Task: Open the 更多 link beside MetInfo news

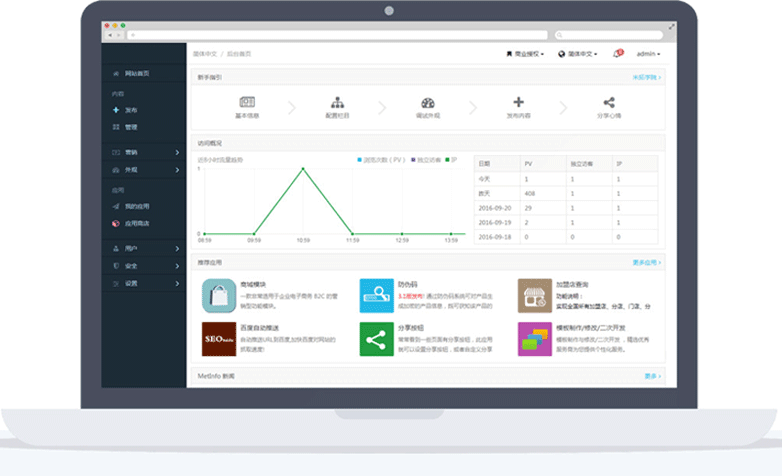Action: point(653,376)
